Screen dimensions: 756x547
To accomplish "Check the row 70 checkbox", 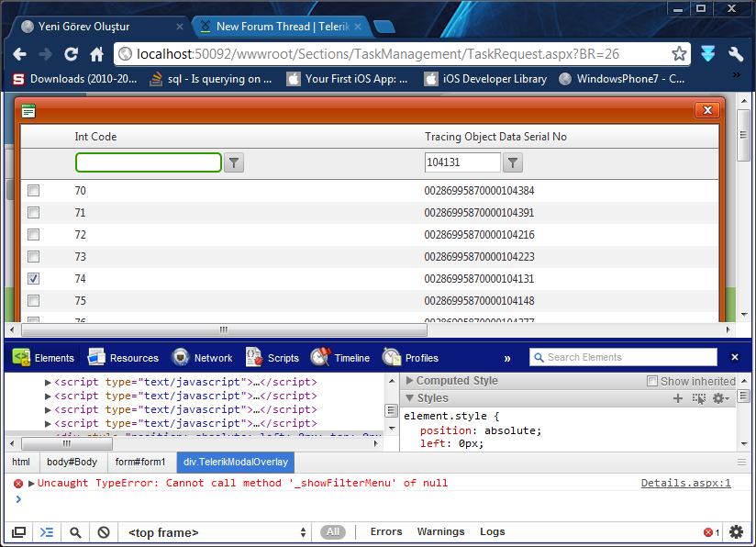I will [33, 191].
